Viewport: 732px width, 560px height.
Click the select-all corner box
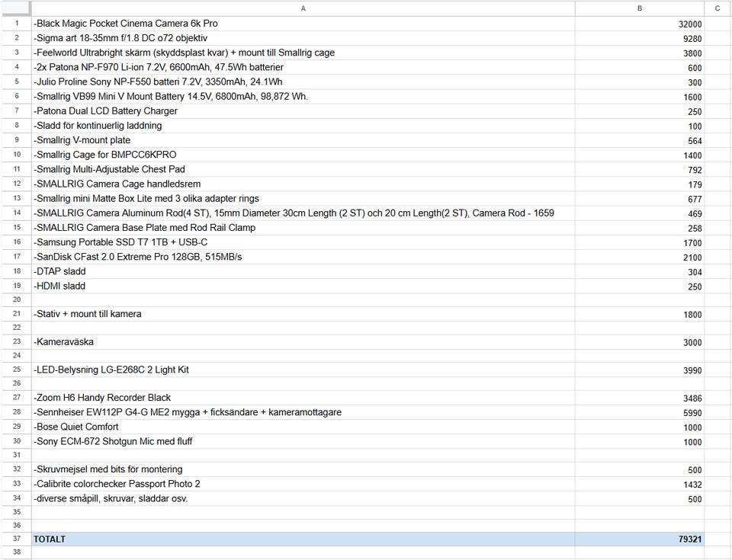tap(16, 8)
